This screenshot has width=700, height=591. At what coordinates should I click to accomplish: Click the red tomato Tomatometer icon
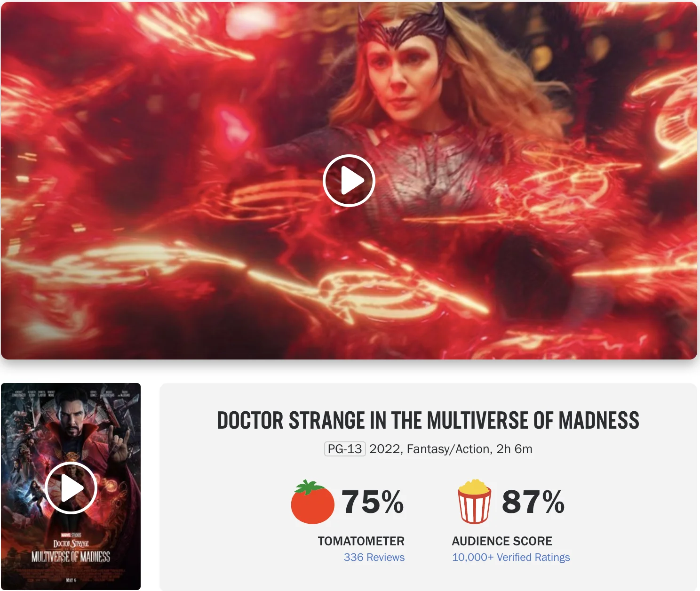click(x=312, y=502)
